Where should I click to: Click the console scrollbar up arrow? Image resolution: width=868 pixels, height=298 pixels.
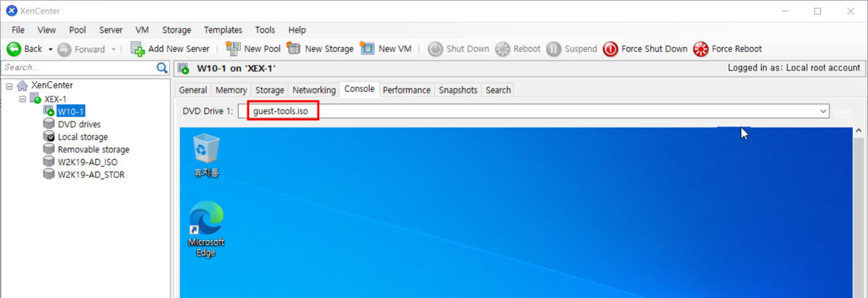[x=859, y=132]
